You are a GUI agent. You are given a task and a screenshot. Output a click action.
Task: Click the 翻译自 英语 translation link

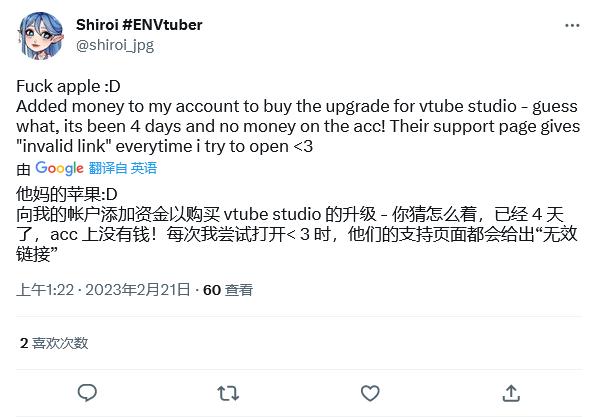123,168
